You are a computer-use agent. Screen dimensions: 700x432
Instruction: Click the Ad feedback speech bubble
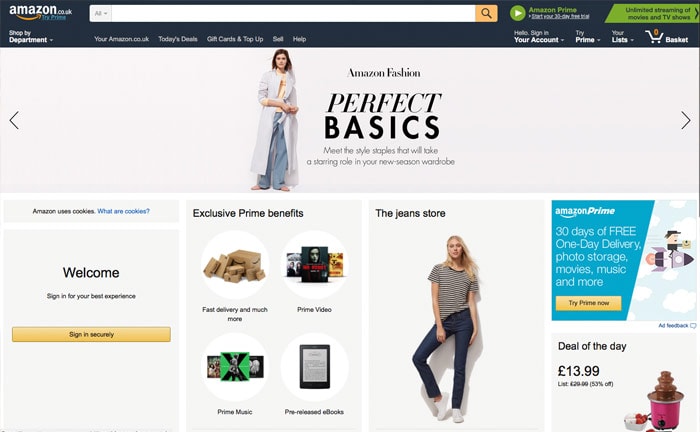click(693, 326)
